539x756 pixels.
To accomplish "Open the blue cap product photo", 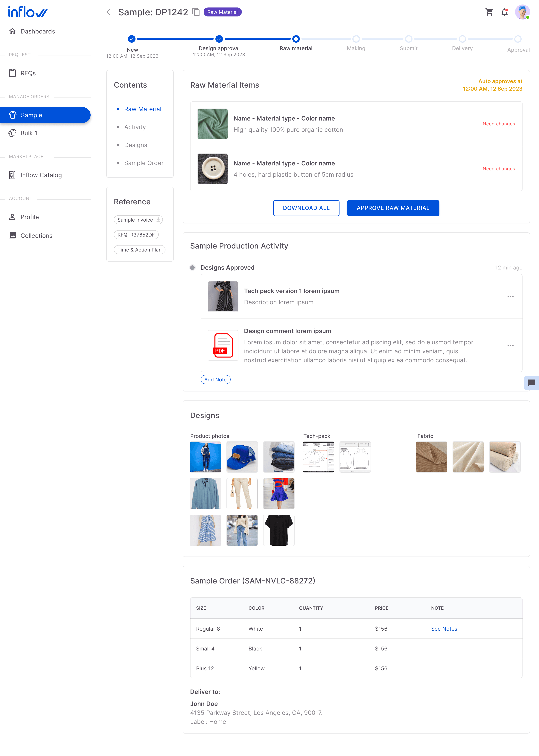I will pos(242,457).
